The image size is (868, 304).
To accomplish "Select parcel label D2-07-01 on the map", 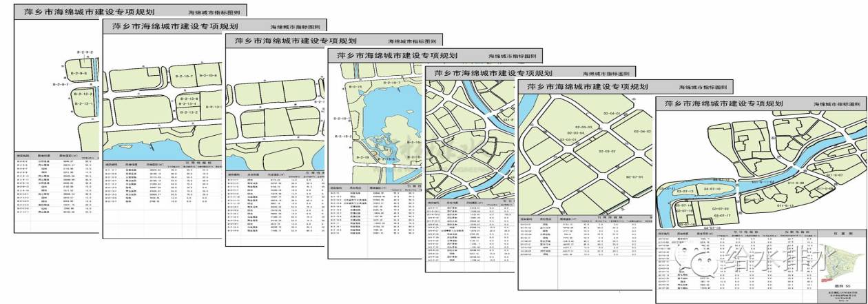I will point(634,177).
